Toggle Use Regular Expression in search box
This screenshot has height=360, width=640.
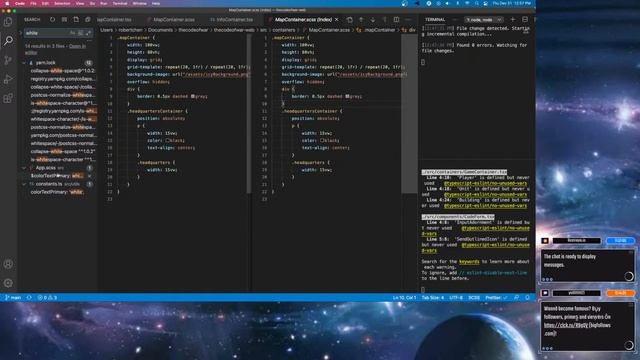88,33
